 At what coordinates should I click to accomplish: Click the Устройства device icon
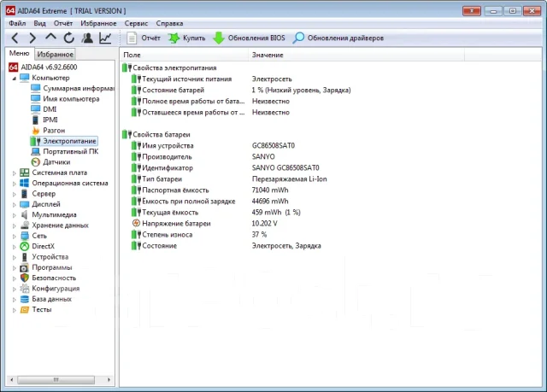[25, 257]
